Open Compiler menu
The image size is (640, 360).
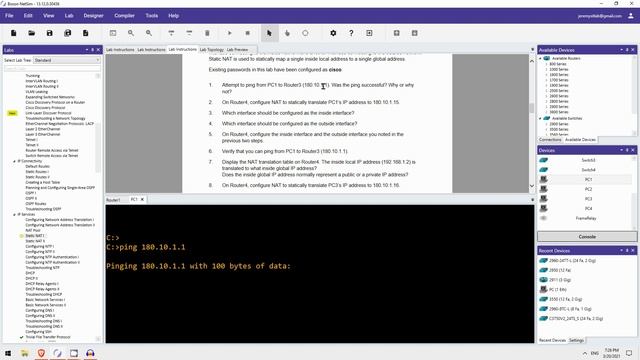(x=124, y=16)
